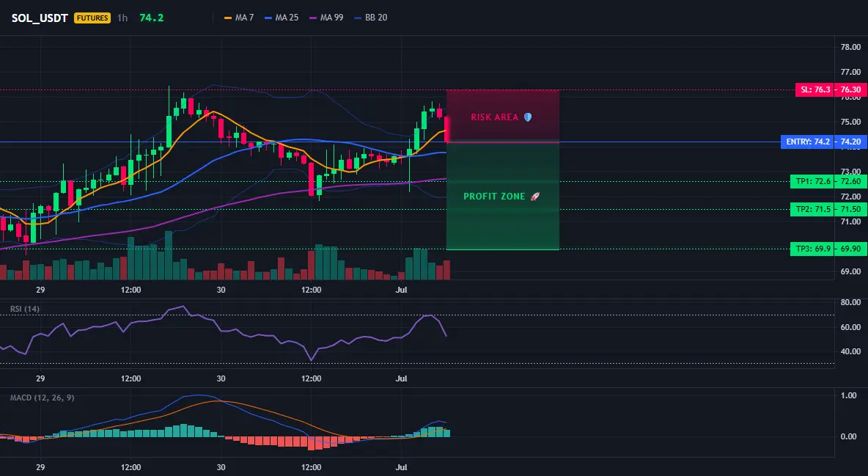Toggle the MA 25 legend entry
The height and width of the screenshot is (476, 868).
[282, 18]
